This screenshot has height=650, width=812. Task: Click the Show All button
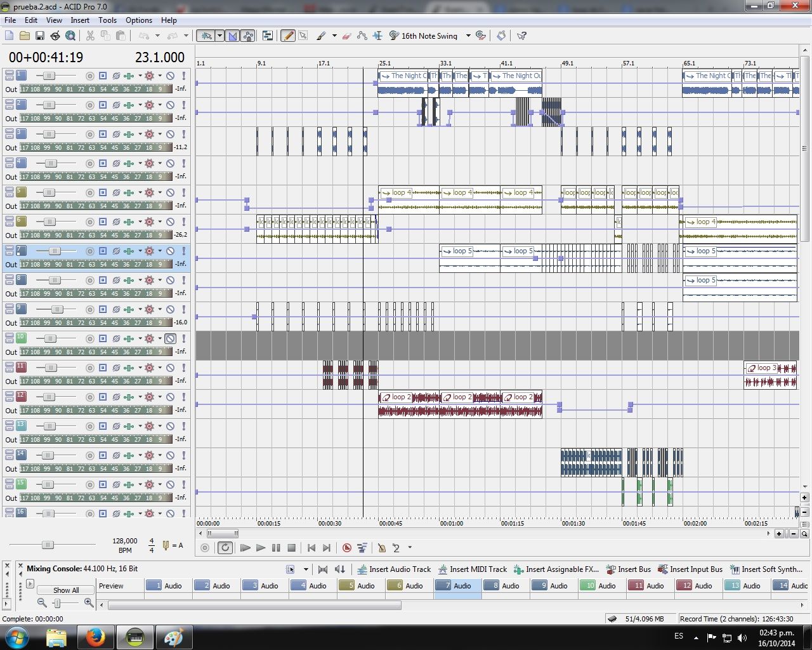[x=66, y=590]
